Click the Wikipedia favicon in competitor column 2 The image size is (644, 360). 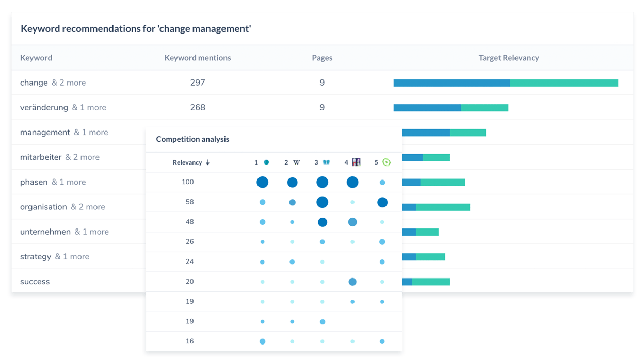pyautogui.click(x=296, y=162)
